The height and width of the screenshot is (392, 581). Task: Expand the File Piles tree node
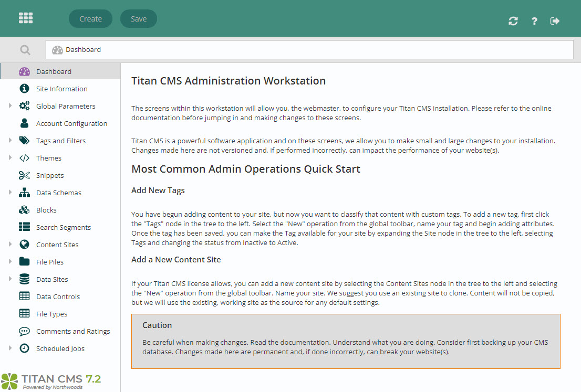(10, 261)
